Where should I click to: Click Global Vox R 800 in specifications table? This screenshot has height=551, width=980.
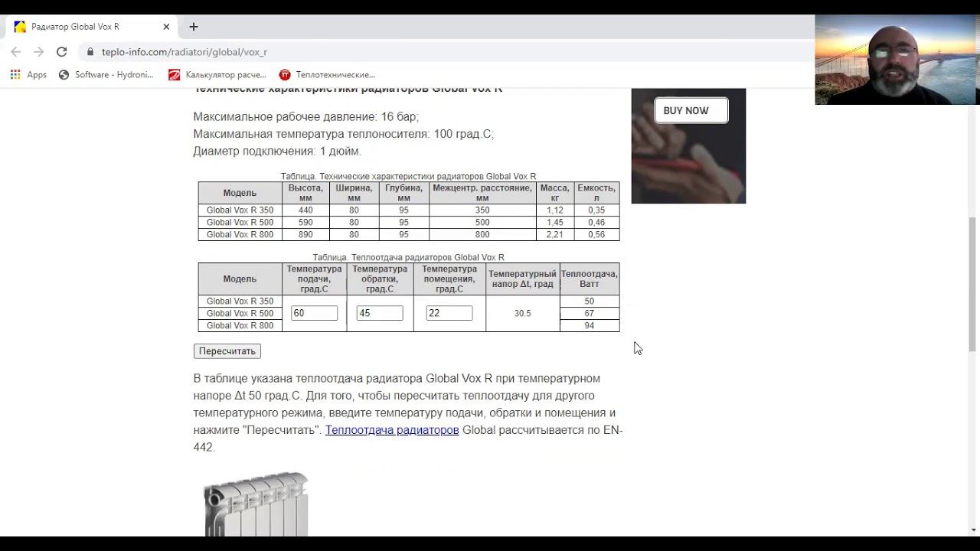[x=240, y=235]
